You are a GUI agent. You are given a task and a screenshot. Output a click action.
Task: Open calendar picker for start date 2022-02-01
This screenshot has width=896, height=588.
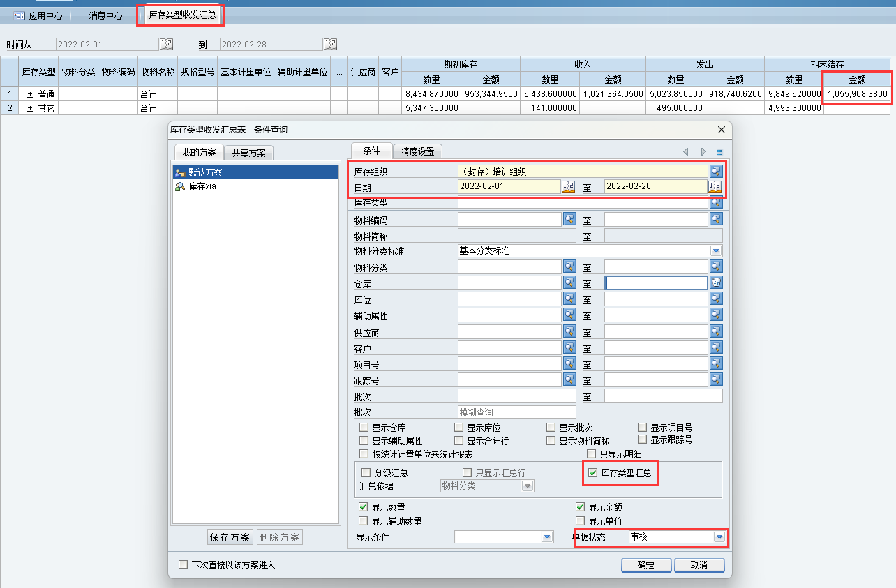568,186
